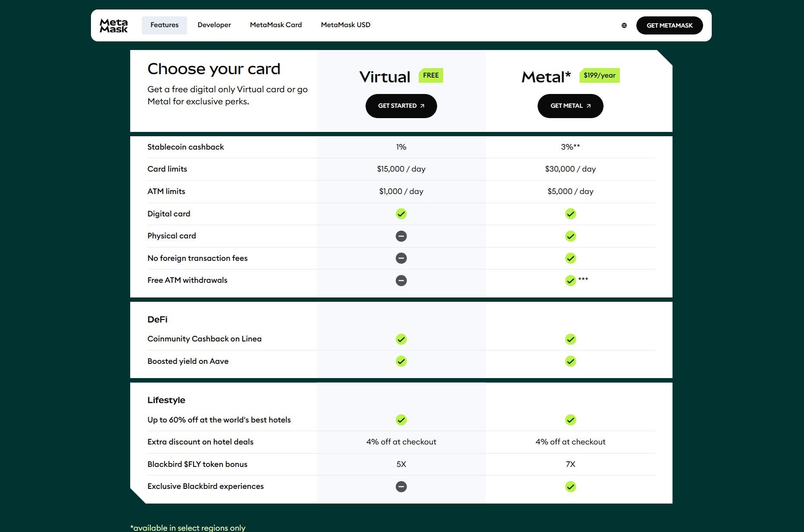804x532 pixels.
Task: Click the GET METAMASK button
Action: point(669,25)
